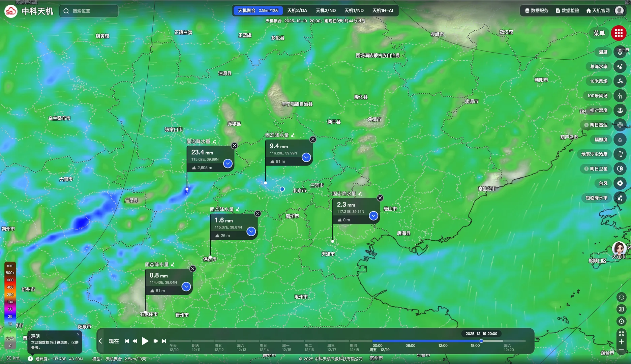This screenshot has width=631, height=364.
Task: Toggle the 3D globe view
Action: pos(621,309)
